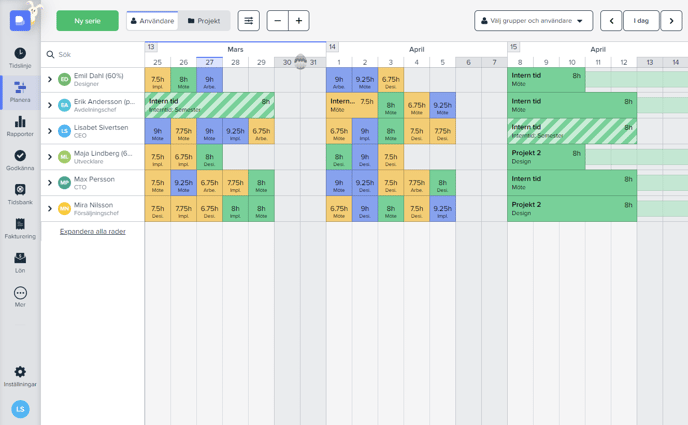Open the Mer three-dots menu
Image resolution: width=688 pixels, height=425 pixels.
pyautogui.click(x=20, y=293)
